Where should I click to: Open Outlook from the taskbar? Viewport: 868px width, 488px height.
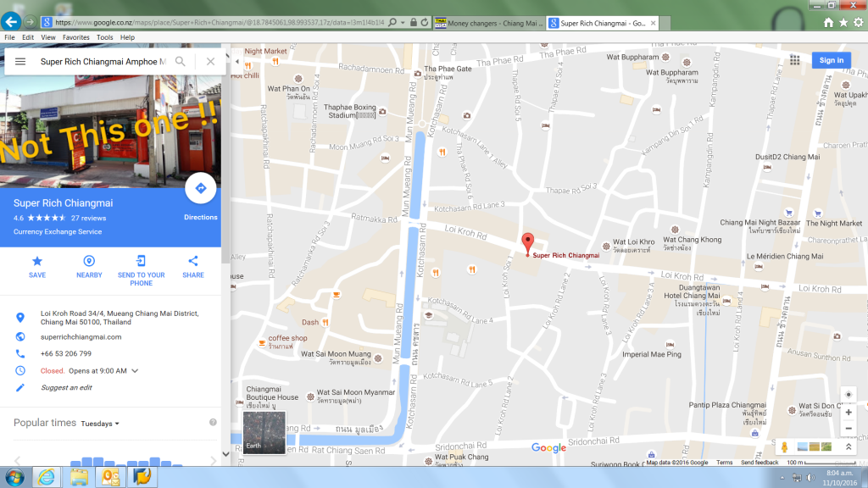(x=110, y=477)
